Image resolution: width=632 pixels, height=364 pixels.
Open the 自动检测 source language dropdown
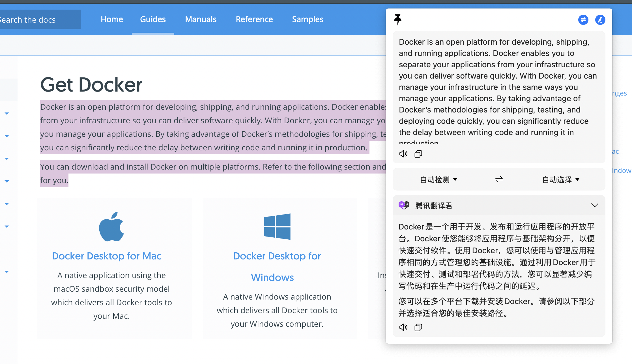tap(438, 179)
